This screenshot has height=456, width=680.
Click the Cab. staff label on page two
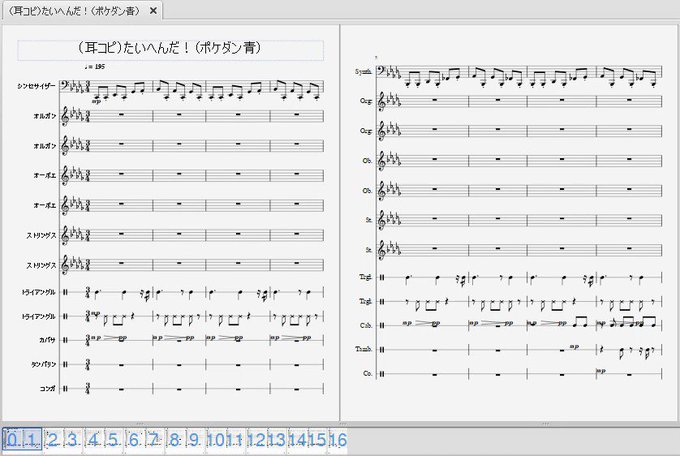366,325
